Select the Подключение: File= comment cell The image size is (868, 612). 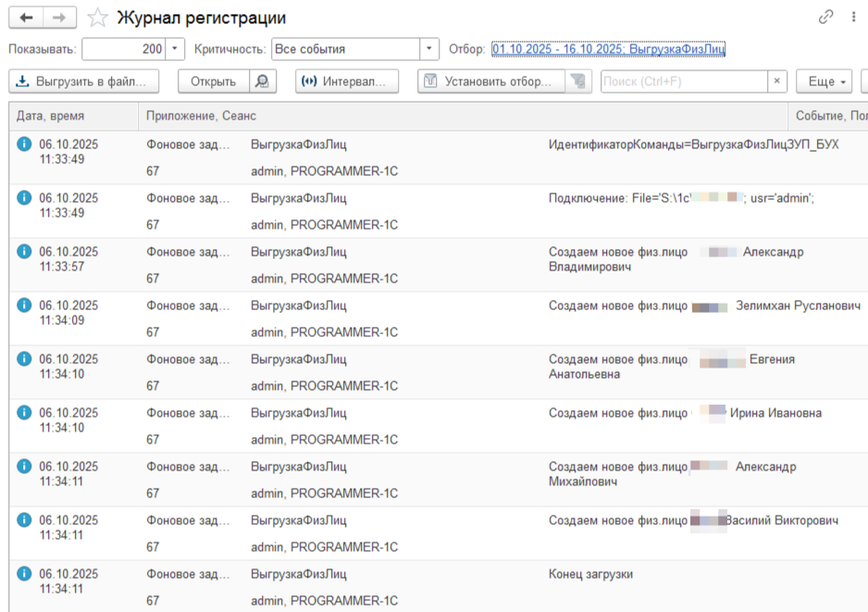tap(681, 198)
